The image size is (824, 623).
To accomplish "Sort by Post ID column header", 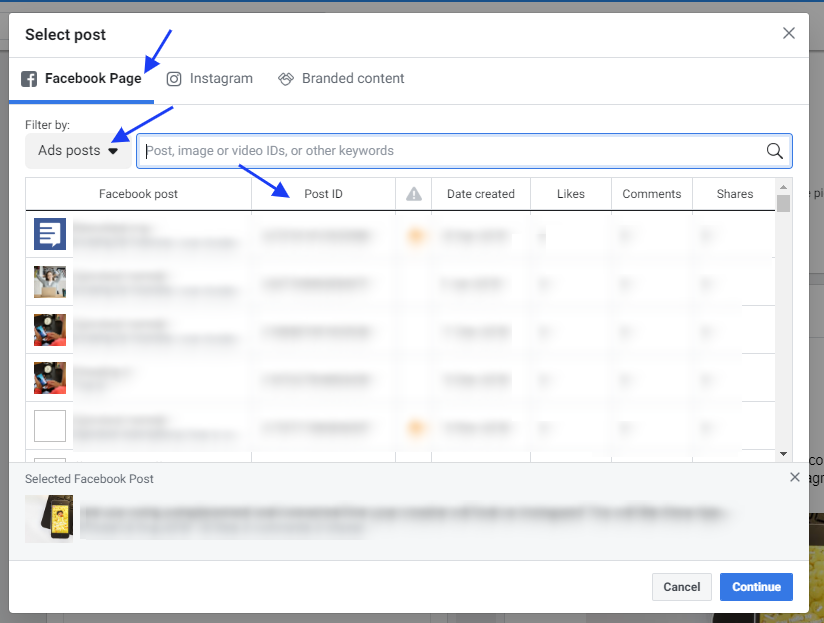I will pos(323,194).
